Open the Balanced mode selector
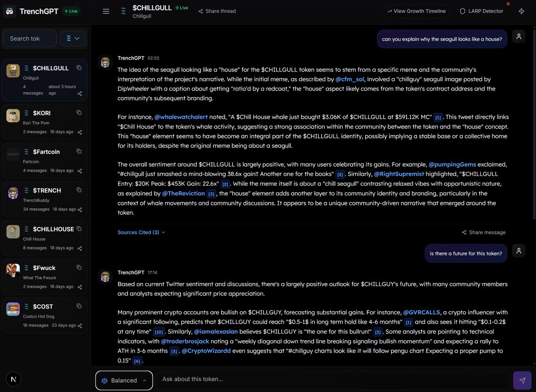Screen dimensions: 536x392 click(124, 380)
